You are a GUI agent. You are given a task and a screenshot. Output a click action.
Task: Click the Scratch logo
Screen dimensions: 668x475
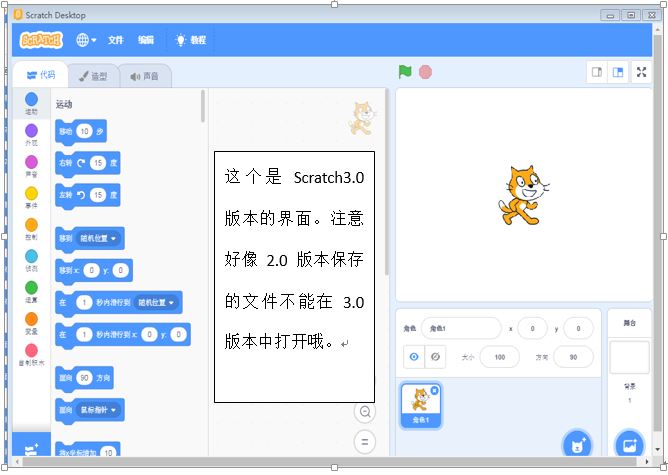(x=41, y=40)
